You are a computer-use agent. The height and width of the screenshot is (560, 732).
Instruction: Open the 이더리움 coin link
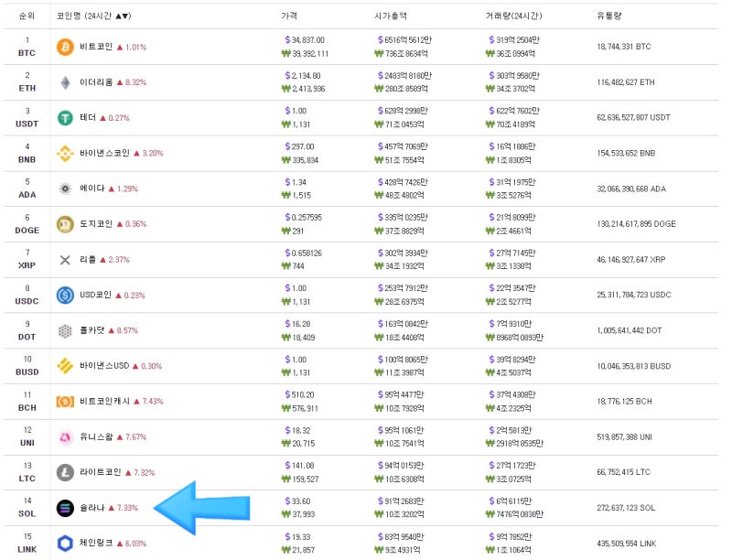pyautogui.click(x=96, y=82)
